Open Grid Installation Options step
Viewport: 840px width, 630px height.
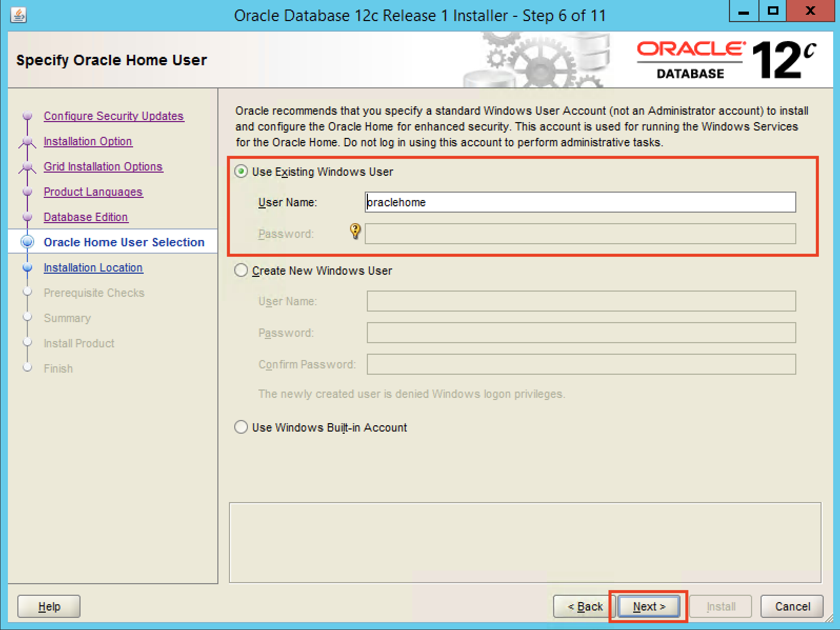pyautogui.click(x=103, y=166)
